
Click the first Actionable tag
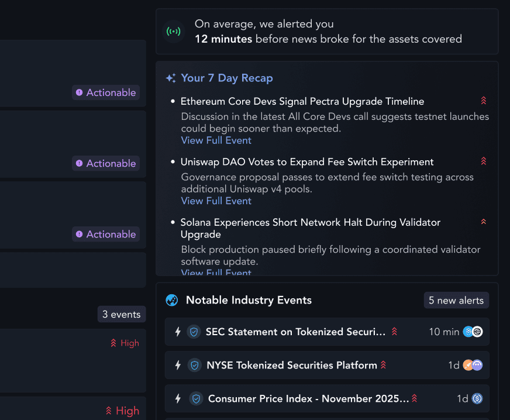point(106,92)
